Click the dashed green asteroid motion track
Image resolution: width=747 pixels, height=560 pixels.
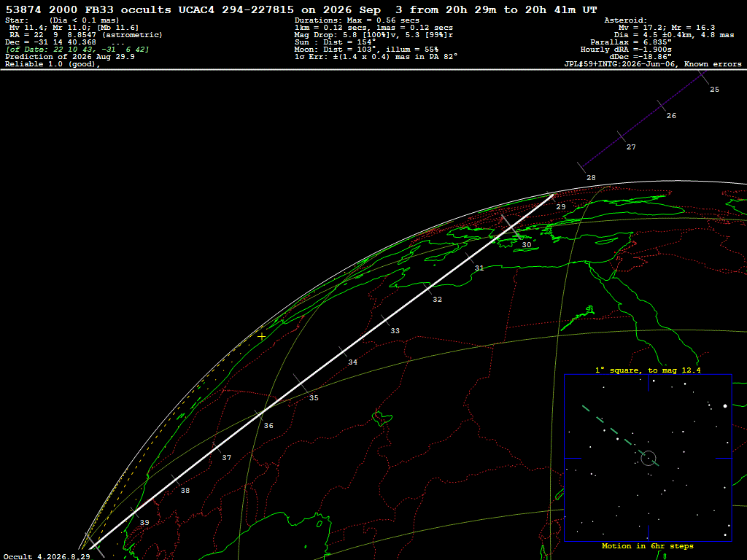[x=620, y=436]
